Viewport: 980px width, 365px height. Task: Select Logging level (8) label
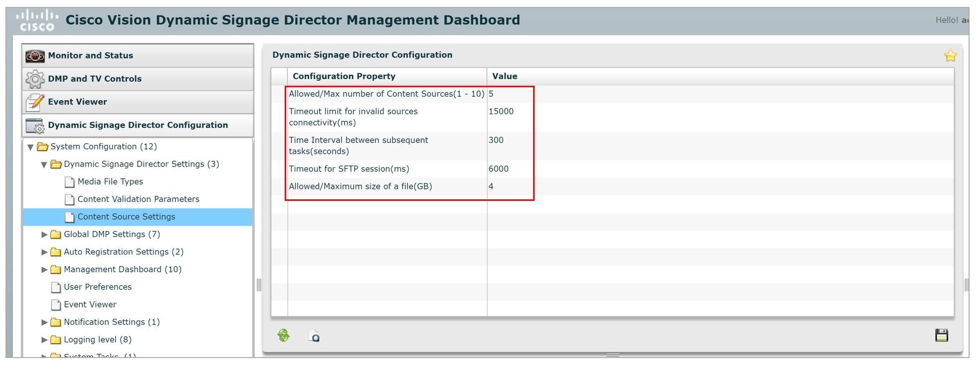click(x=98, y=340)
